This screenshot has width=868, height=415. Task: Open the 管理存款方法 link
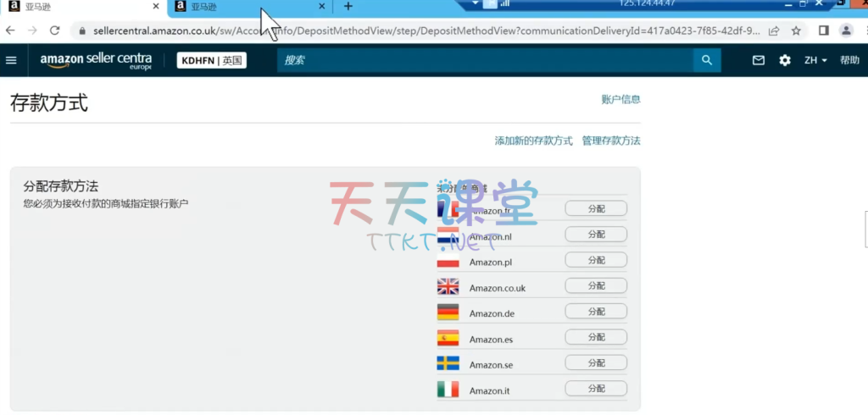(x=611, y=141)
